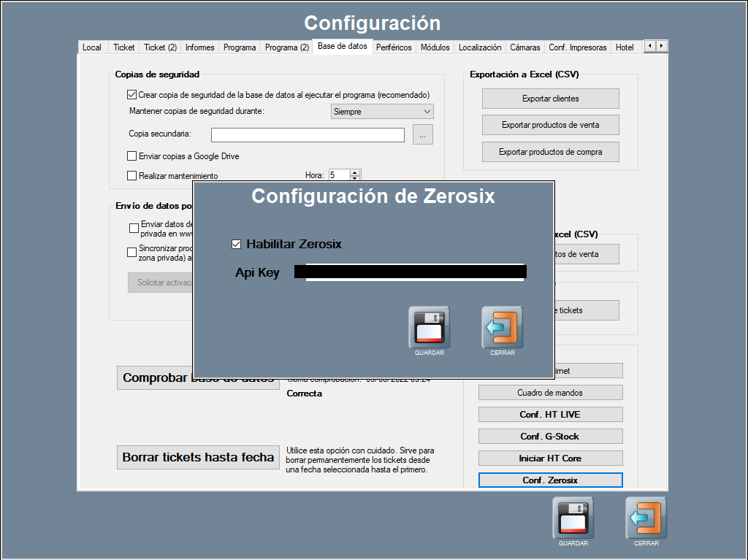
Task: Click the Conf. G-Stock button
Action: click(x=550, y=437)
